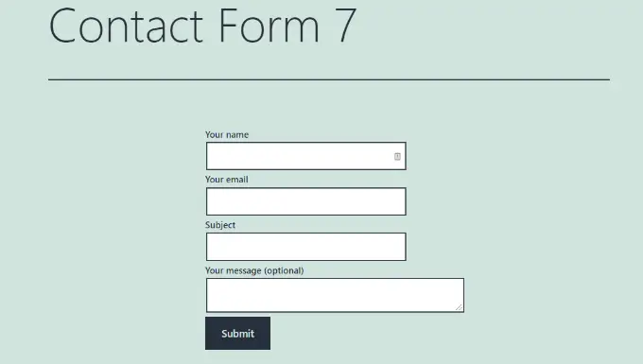Image resolution: width=643 pixels, height=364 pixels.
Task: Place cursor in the box under Subject
Action: pos(306,247)
